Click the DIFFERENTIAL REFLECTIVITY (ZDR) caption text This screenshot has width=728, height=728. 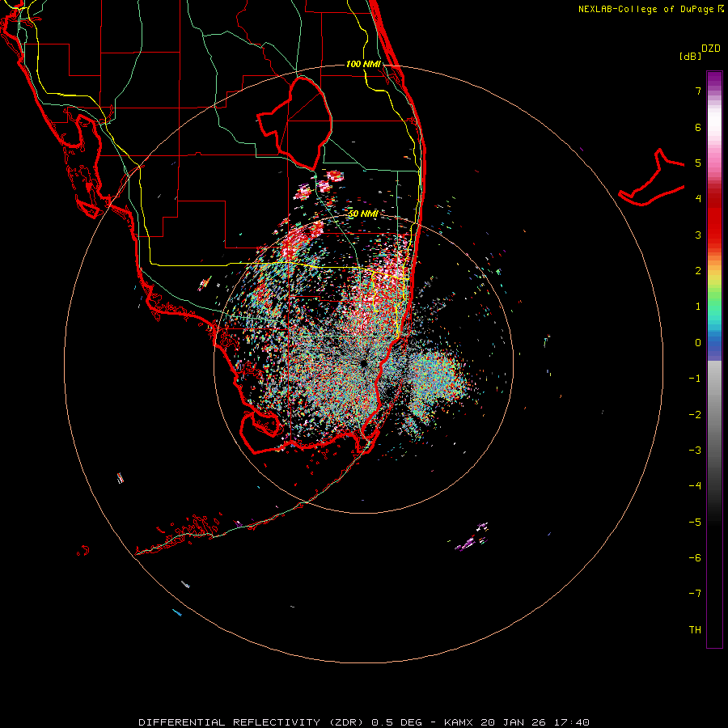point(252,722)
